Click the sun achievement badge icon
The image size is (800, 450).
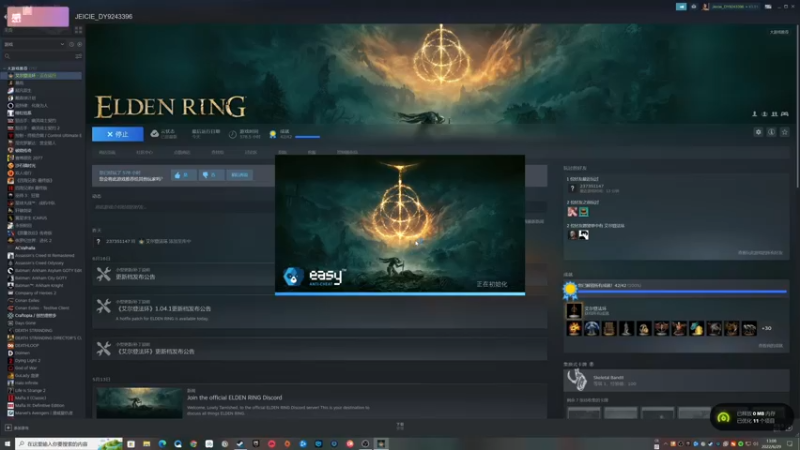(x=570, y=289)
